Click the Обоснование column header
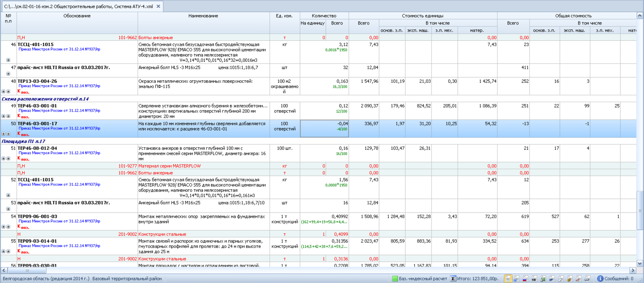Image resolution: width=644 pixels, height=283 pixels. 77,16
